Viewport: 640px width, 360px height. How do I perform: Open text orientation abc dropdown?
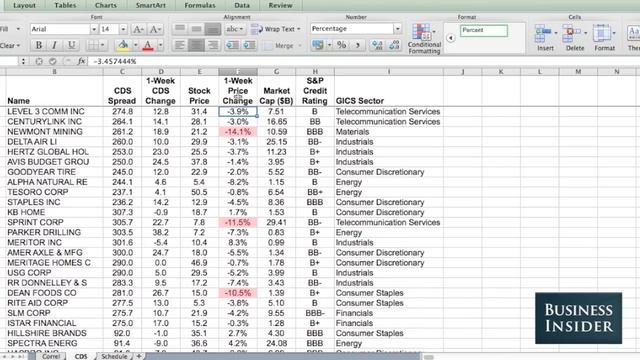pos(235,29)
